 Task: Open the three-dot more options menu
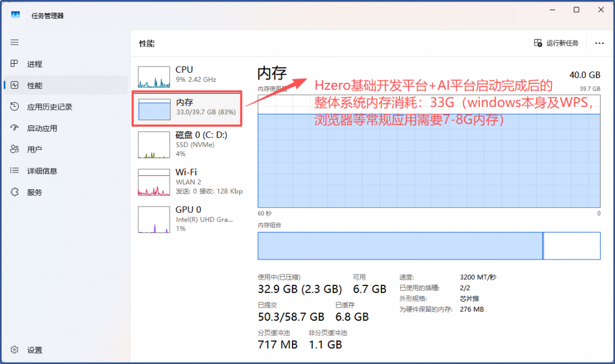tap(599, 43)
